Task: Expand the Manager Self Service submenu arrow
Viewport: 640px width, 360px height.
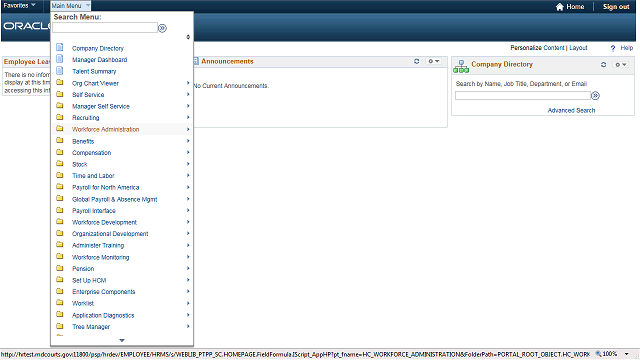Action: [188, 106]
